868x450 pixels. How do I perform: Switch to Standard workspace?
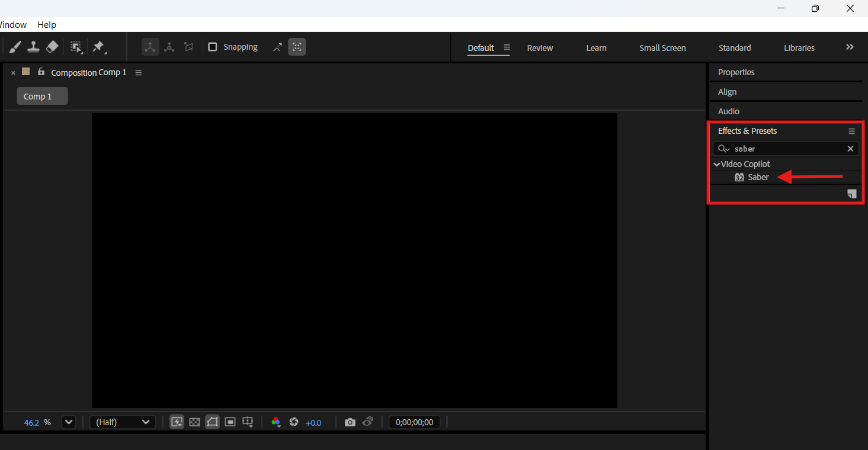(735, 48)
